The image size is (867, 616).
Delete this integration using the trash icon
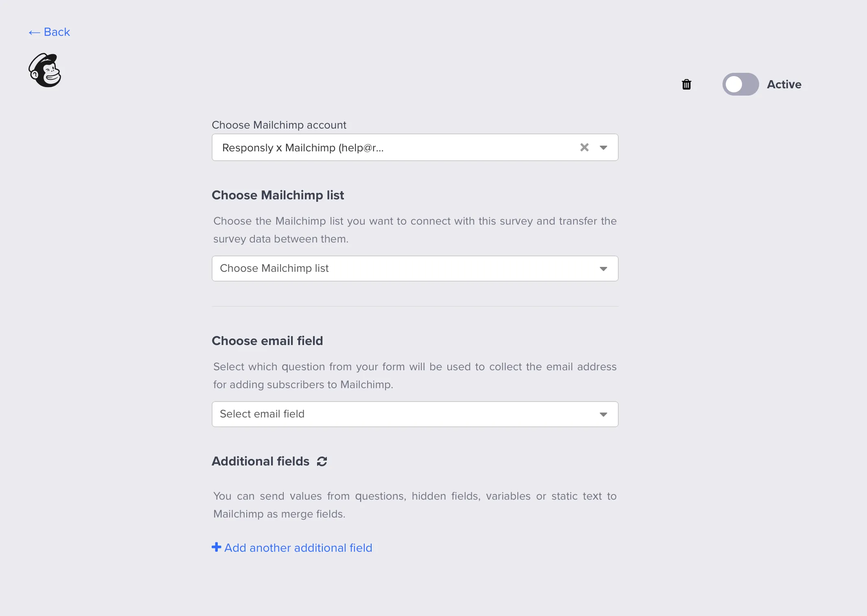click(x=687, y=84)
